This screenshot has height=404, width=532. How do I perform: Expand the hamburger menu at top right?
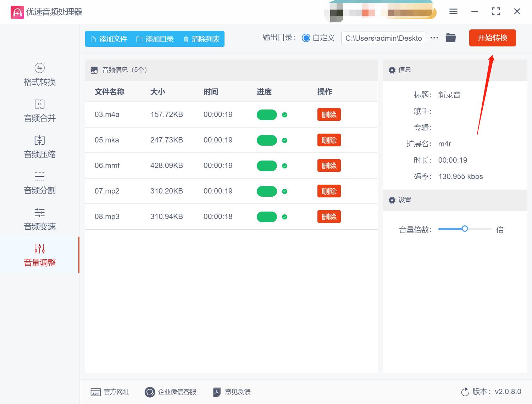[x=453, y=11]
